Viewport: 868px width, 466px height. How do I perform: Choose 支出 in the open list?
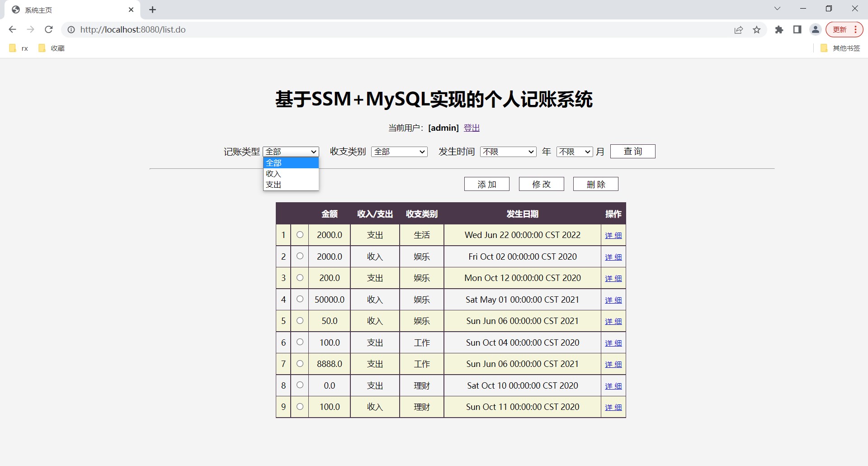(x=291, y=185)
